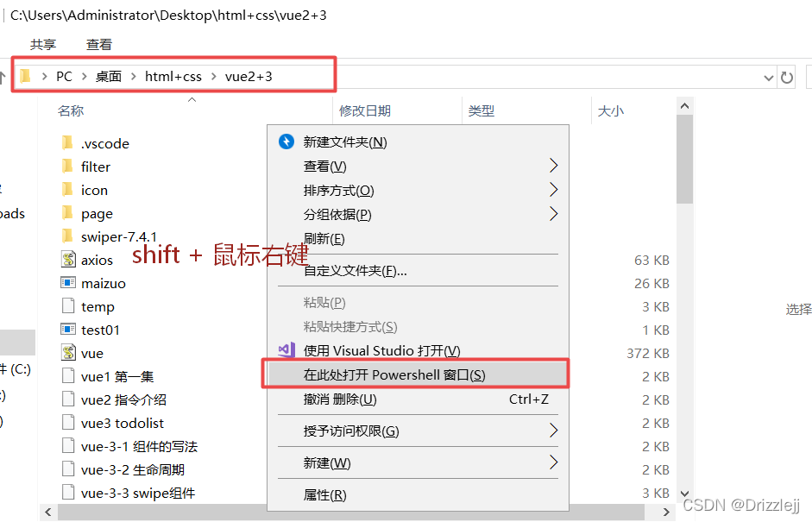The width and height of the screenshot is (812, 522).
Task: Click the vertical scrollbar down arrow
Action: pyautogui.click(x=684, y=494)
